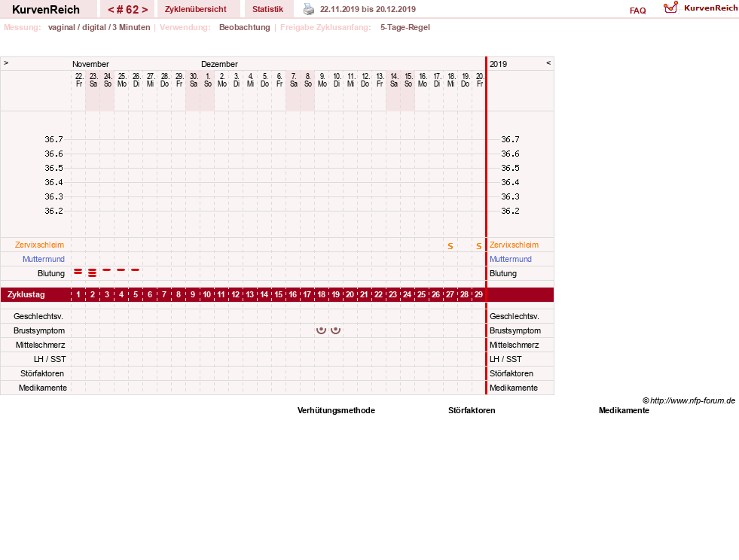Collapse chart with arrow right of 2019
This screenshot has height=560, width=739.
(548, 62)
